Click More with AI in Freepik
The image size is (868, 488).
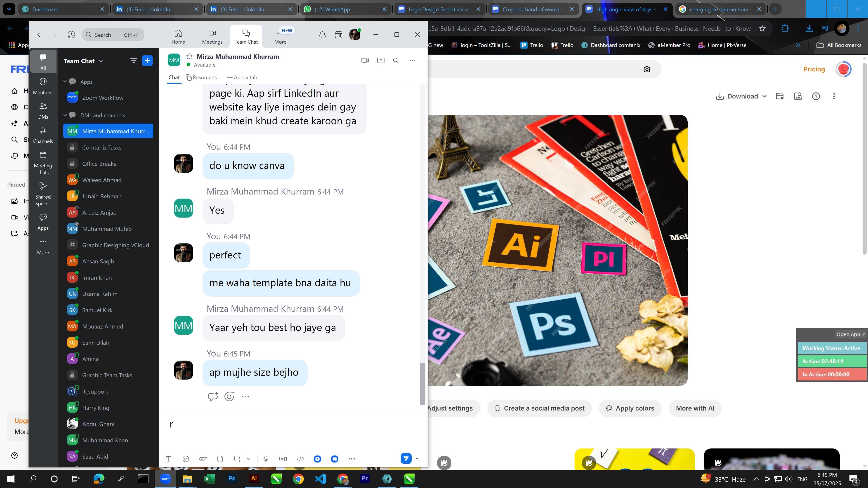695,408
